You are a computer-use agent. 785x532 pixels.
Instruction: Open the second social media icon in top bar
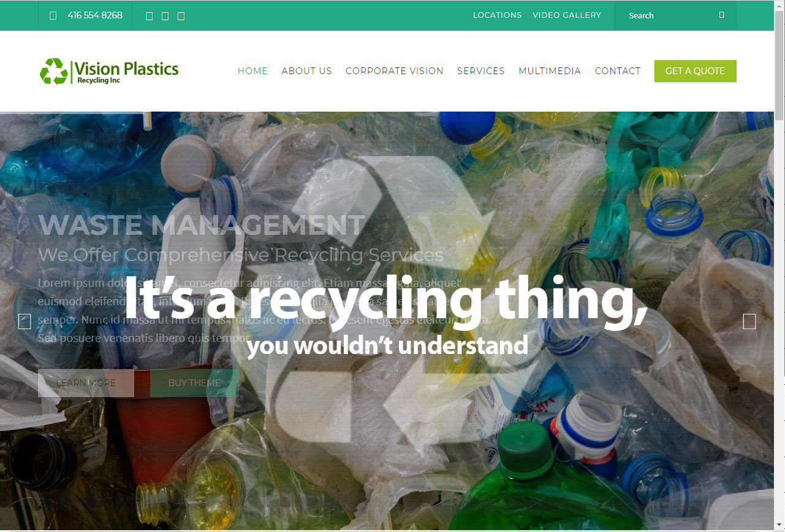click(165, 16)
